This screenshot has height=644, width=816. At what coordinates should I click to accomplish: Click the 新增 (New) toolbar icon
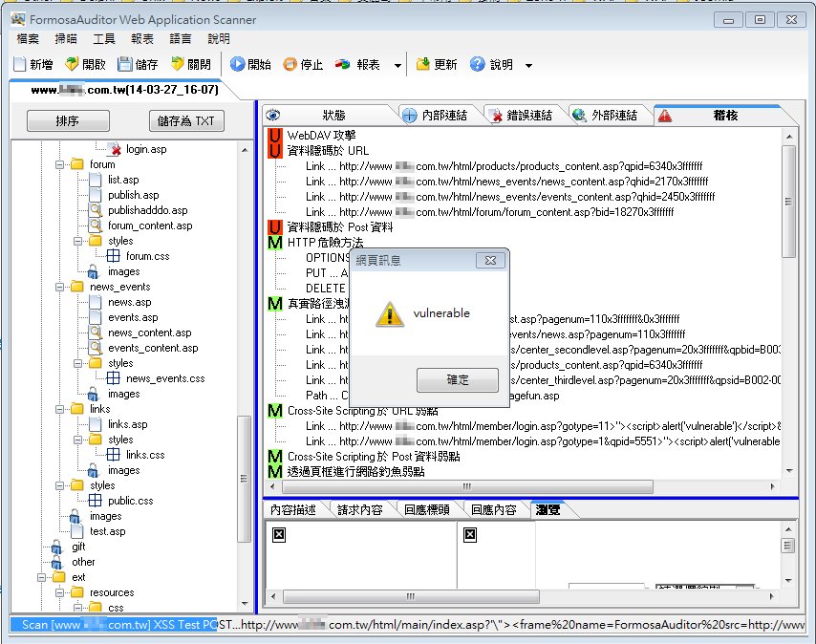pyautogui.click(x=20, y=65)
